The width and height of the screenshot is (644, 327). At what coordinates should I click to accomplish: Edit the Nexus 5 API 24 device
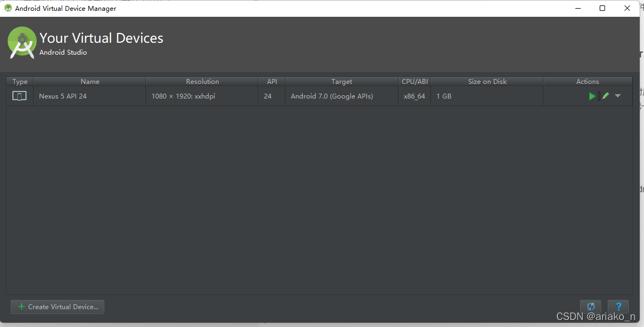point(606,96)
